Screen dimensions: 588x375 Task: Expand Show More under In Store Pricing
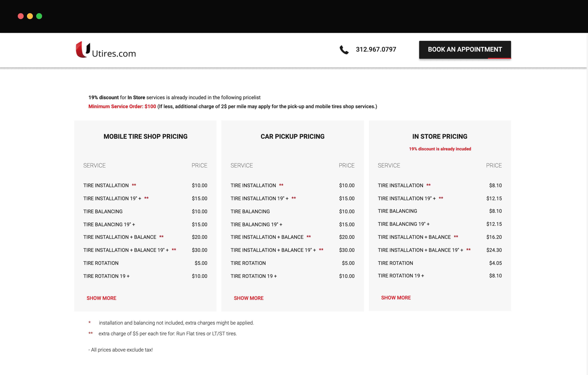click(396, 298)
